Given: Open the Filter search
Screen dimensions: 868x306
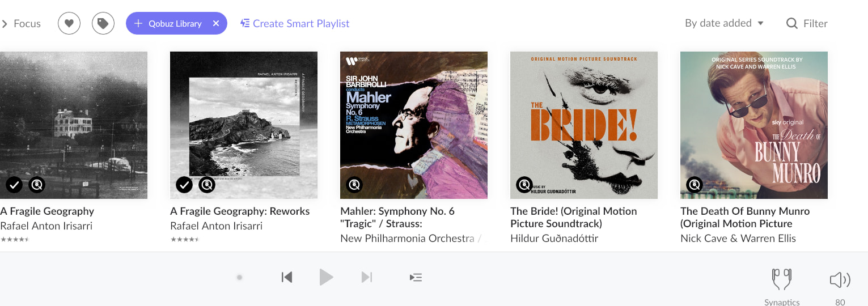Looking at the screenshot, I should tap(807, 23).
